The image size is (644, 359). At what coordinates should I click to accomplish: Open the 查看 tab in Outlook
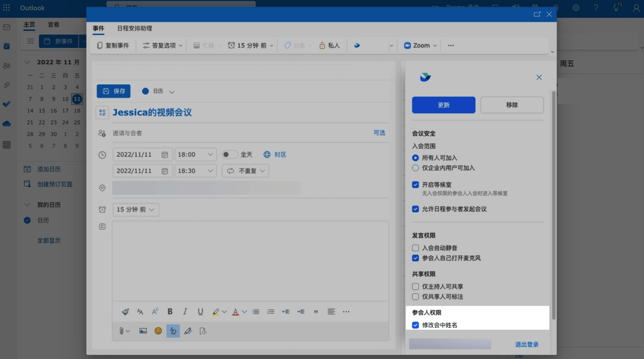(53, 24)
